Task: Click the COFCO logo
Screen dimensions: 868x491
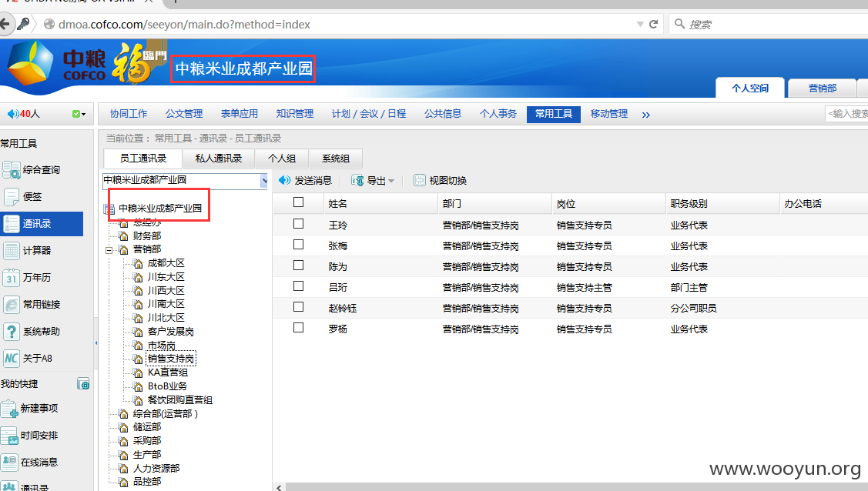Action: (56, 64)
